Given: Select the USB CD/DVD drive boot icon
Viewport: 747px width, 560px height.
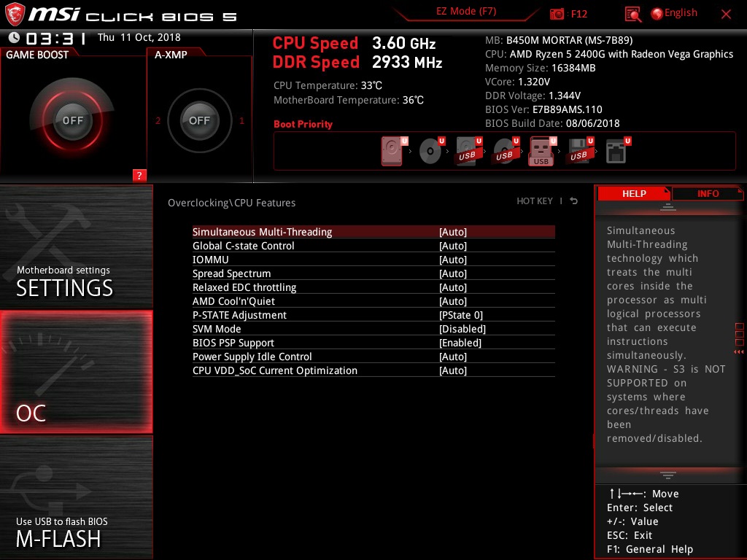Looking at the screenshot, I should point(506,149).
